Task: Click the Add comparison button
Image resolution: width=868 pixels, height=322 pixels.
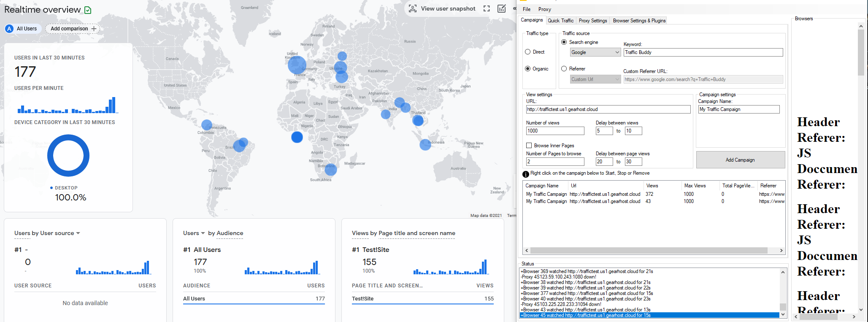Action: 73,29
